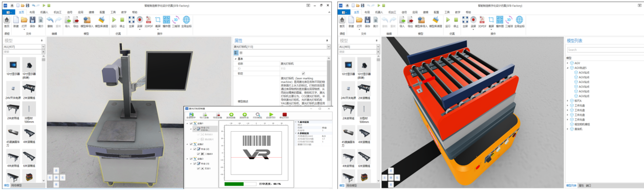Click the Stop (停止) icon in left window
The image size is (644, 190).
[x=122, y=20]
